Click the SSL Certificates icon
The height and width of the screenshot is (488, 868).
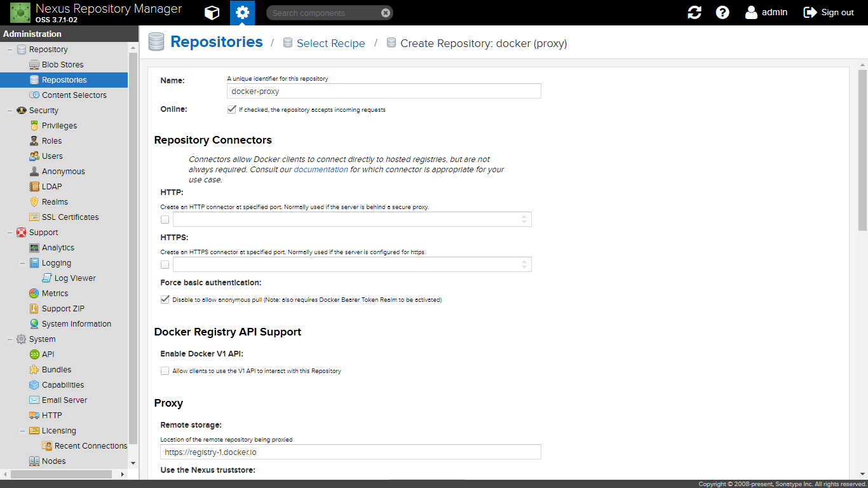coord(34,217)
